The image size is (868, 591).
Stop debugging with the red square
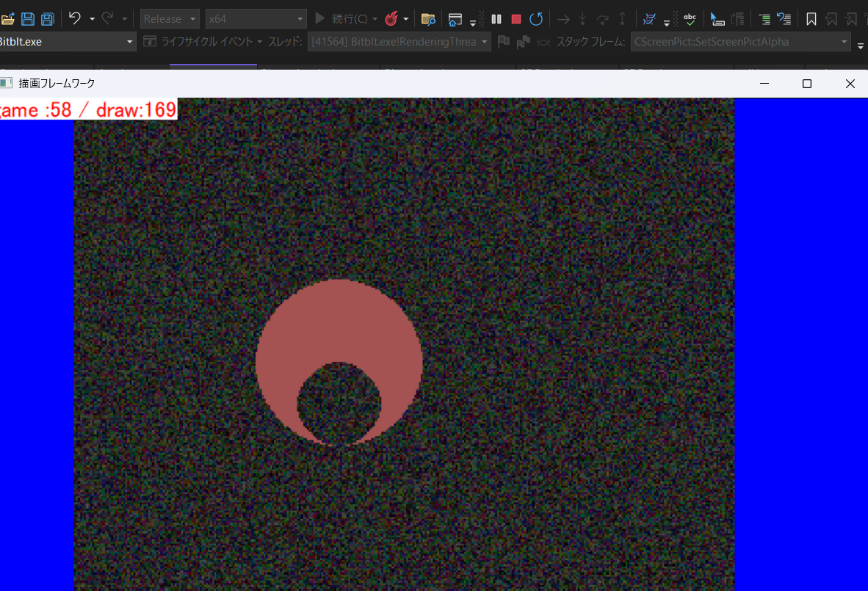516,19
